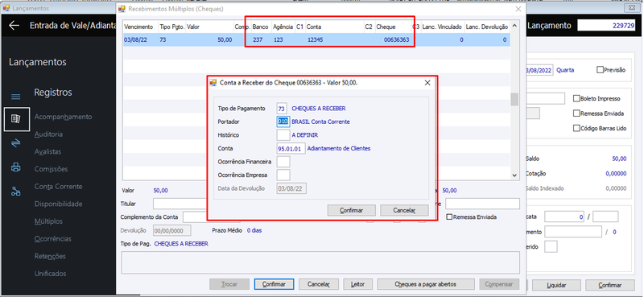
Task: Click the cheques grid vertical scrollbar thumb
Action: [514, 100]
